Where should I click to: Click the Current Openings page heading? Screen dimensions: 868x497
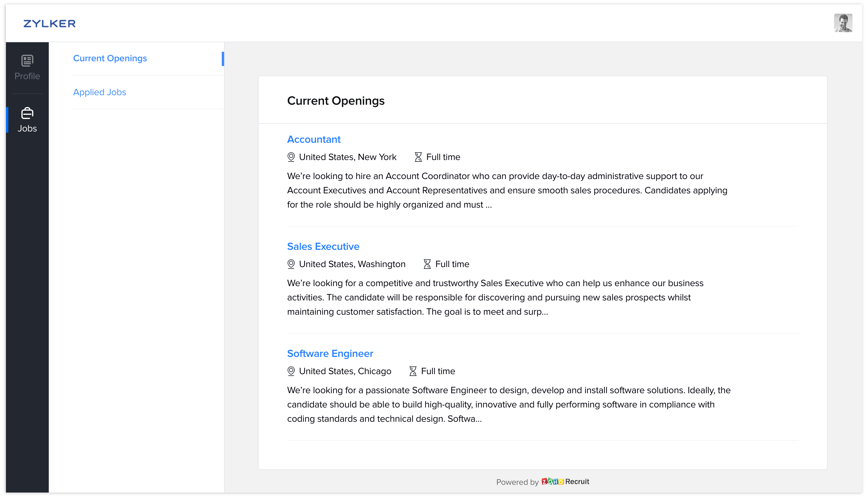[x=336, y=101]
